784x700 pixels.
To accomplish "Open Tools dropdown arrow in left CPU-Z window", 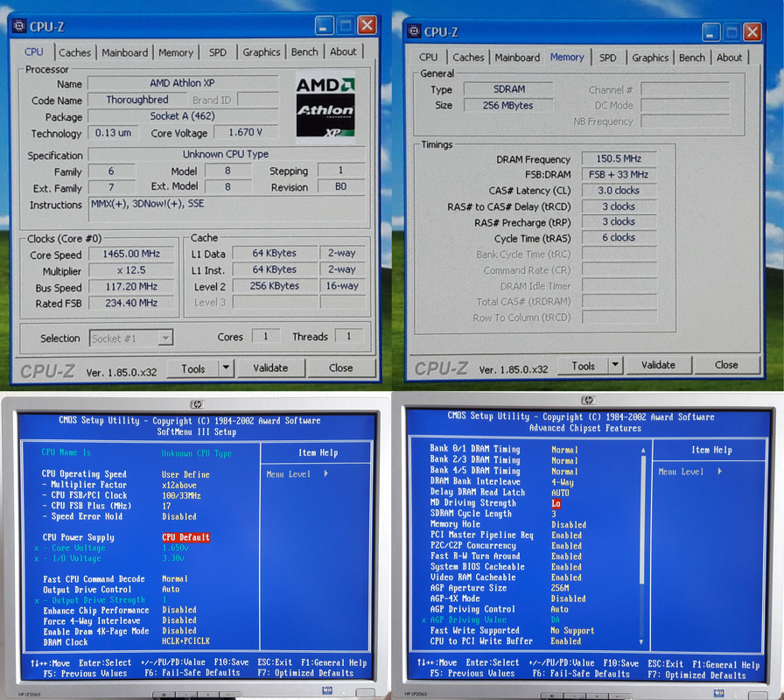I will coord(226,368).
